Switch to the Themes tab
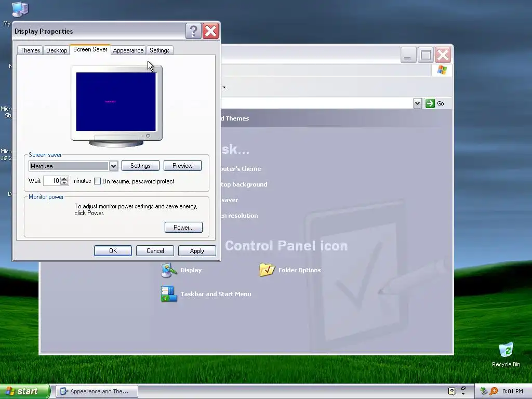Screen dimensions: 532x399 pyautogui.click(x=30, y=50)
